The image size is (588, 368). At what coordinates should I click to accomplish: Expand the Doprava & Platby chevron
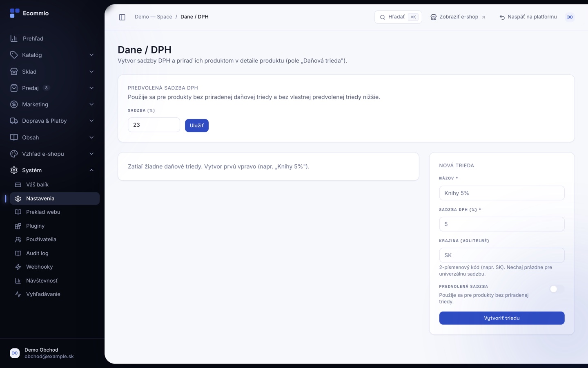(91, 121)
